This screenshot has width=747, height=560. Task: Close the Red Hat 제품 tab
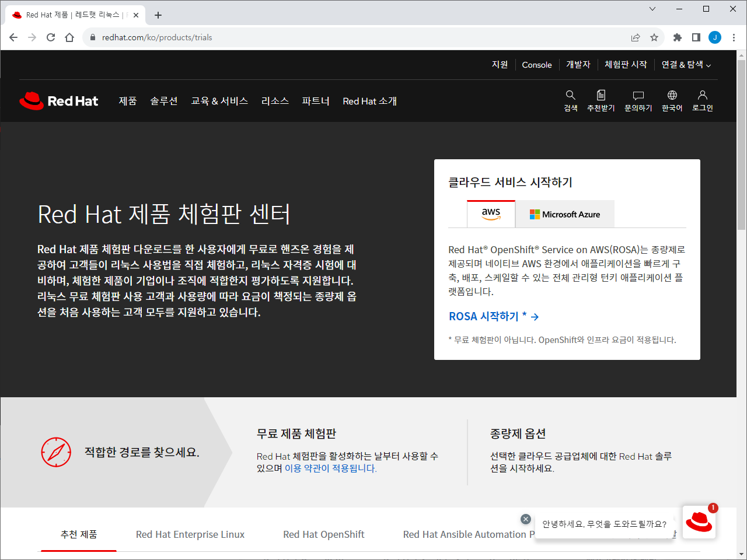(x=136, y=15)
